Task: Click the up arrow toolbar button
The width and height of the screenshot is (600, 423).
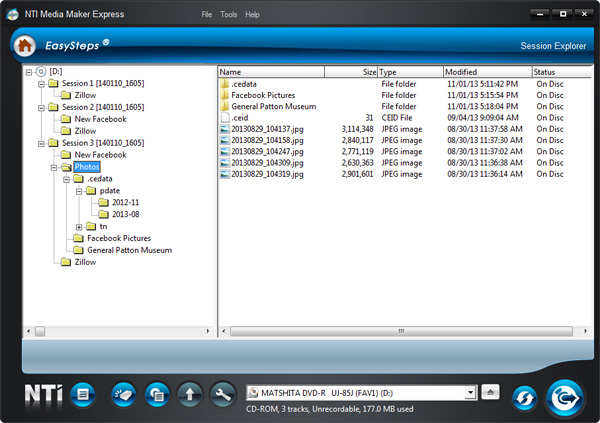Action: point(190,394)
